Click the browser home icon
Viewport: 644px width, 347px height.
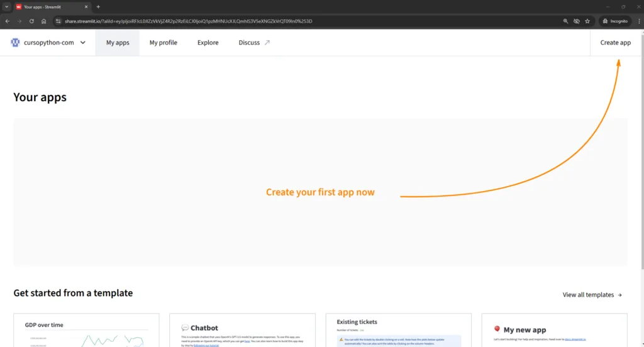coord(43,21)
